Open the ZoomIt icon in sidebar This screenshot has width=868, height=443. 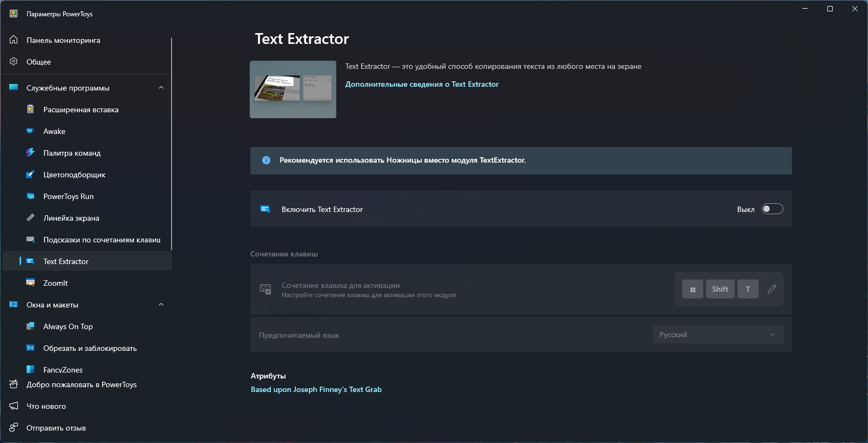[x=30, y=283]
